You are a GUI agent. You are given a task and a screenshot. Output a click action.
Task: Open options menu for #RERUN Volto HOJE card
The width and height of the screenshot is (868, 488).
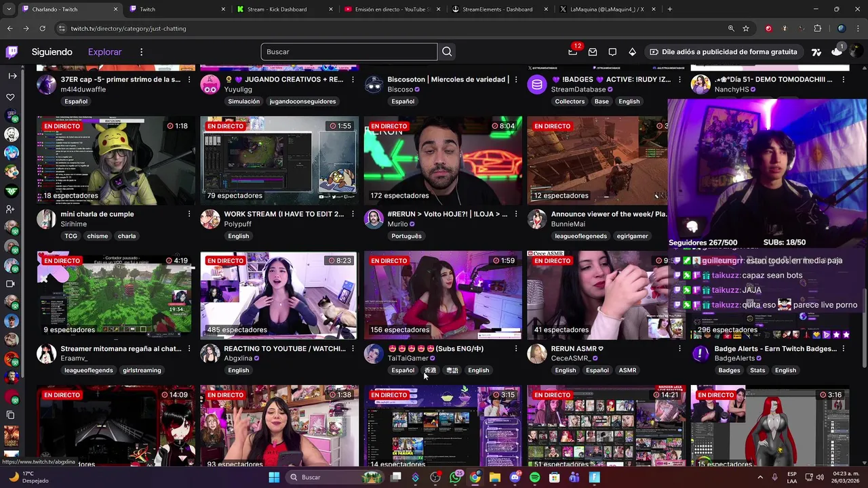click(516, 214)
